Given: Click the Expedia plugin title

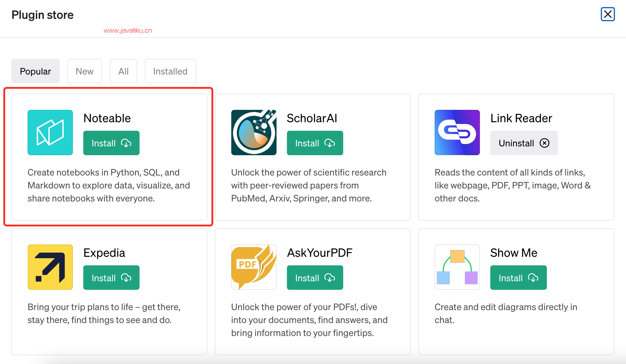Looking at the screenshot, I should coord(104,253).
